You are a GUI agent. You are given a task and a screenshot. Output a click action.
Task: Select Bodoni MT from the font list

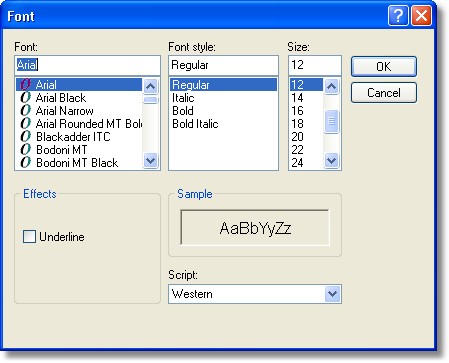(x=62, y=150)
